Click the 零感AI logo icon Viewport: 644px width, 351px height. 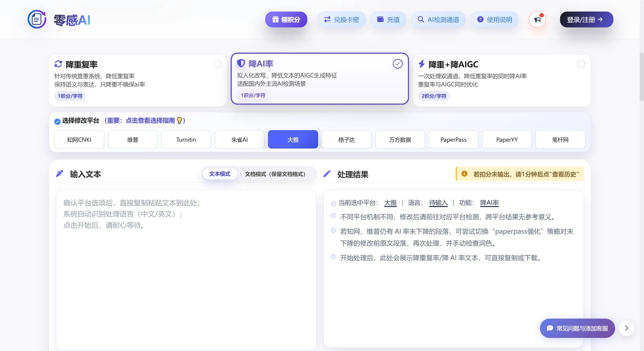[37, 19]
